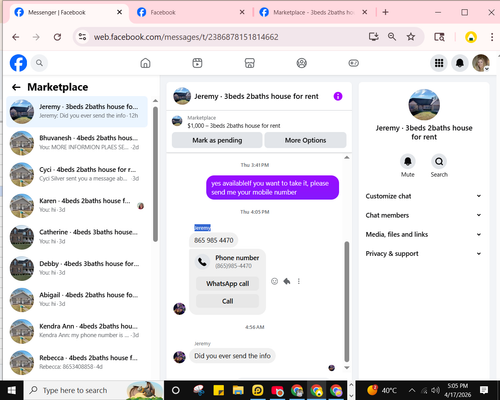Click the address bar URL field
The height and width of the screenshot is (400, 500).
pos(186,37)
